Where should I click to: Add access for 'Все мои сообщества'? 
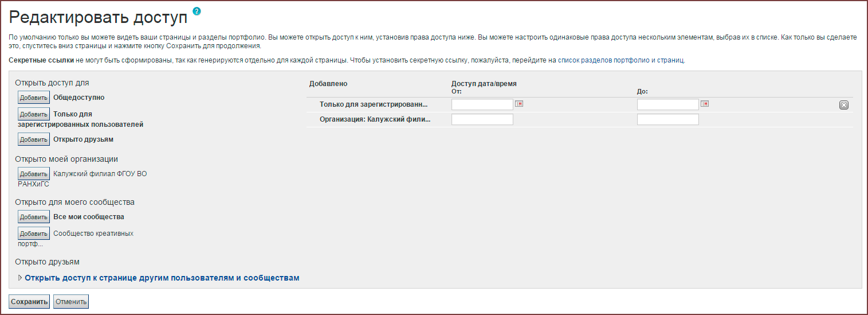click(33, 217)
